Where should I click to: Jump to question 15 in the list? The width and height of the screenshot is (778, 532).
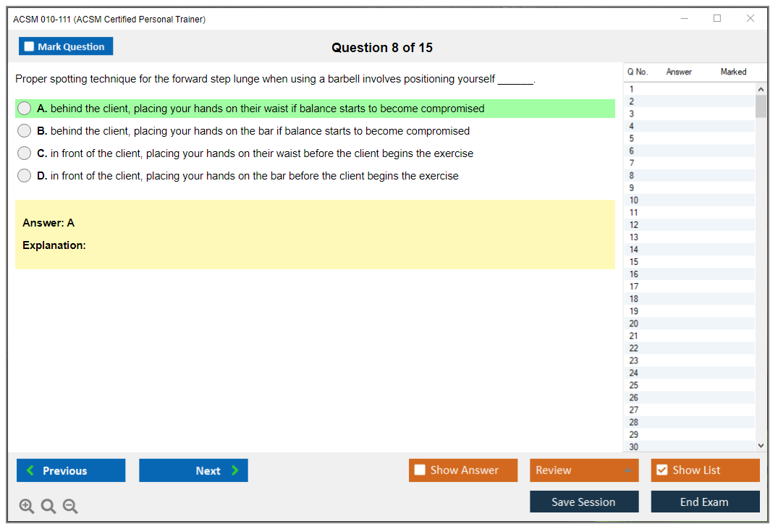tap(634, 262)
